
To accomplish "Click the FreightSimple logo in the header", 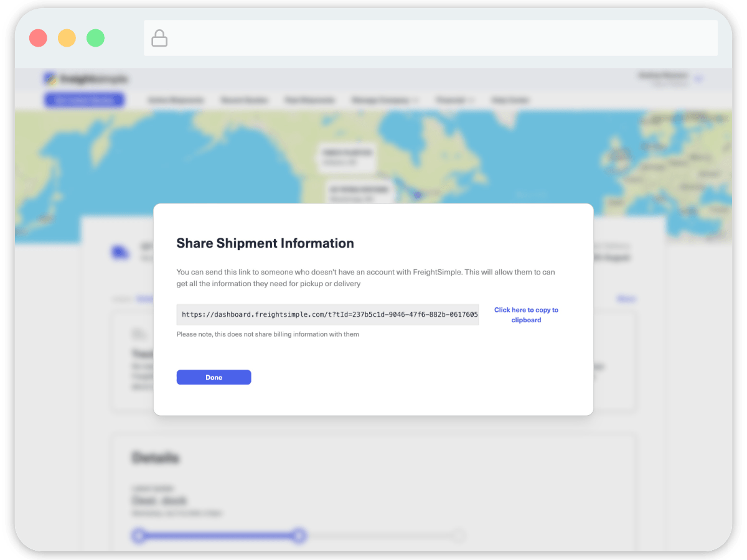I will pyautogui.click(x=86, y=79).
